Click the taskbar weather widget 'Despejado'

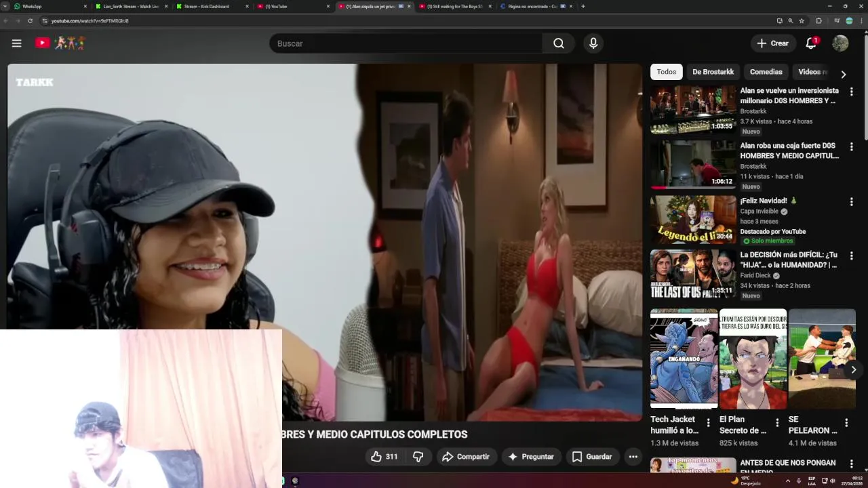pyautogui.click(x=746, y=481)
